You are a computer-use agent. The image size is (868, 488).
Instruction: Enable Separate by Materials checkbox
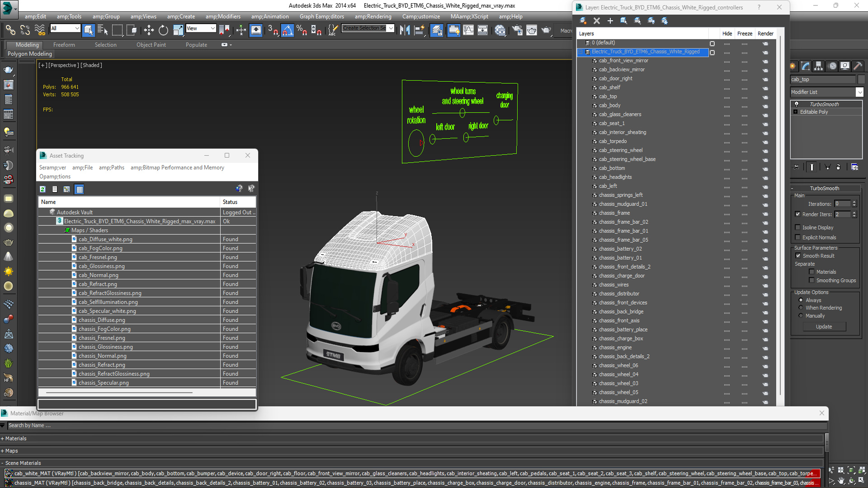[x=811, y=272]
